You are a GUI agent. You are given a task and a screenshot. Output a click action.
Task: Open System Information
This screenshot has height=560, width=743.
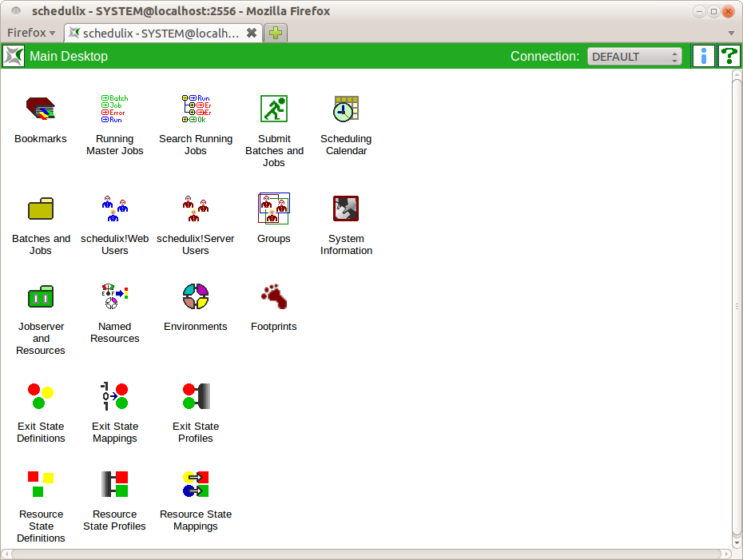coord(346,209)
